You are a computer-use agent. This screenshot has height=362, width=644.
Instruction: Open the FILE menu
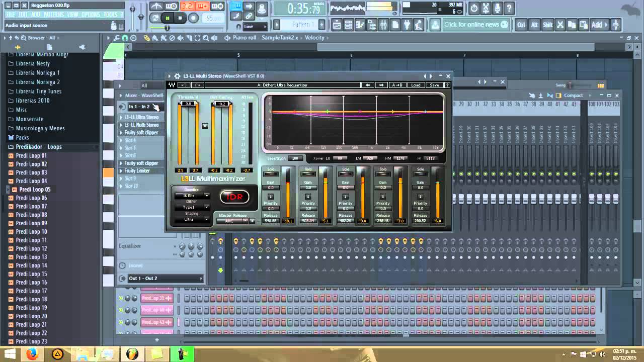pos(11,15)
